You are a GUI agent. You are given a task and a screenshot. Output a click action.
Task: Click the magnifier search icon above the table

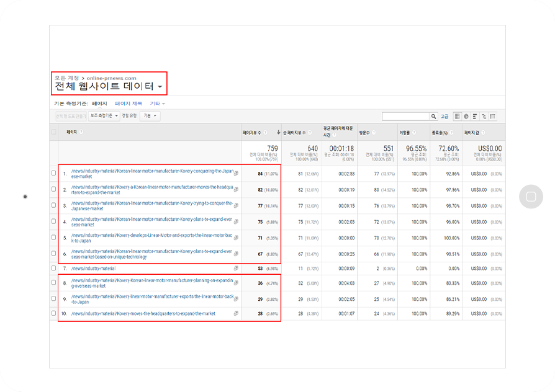click(433, 117)
